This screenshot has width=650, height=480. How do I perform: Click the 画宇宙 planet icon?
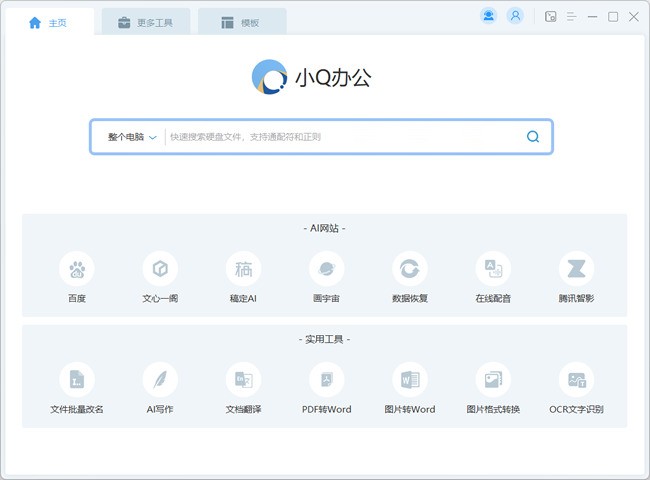coord(326,268)
